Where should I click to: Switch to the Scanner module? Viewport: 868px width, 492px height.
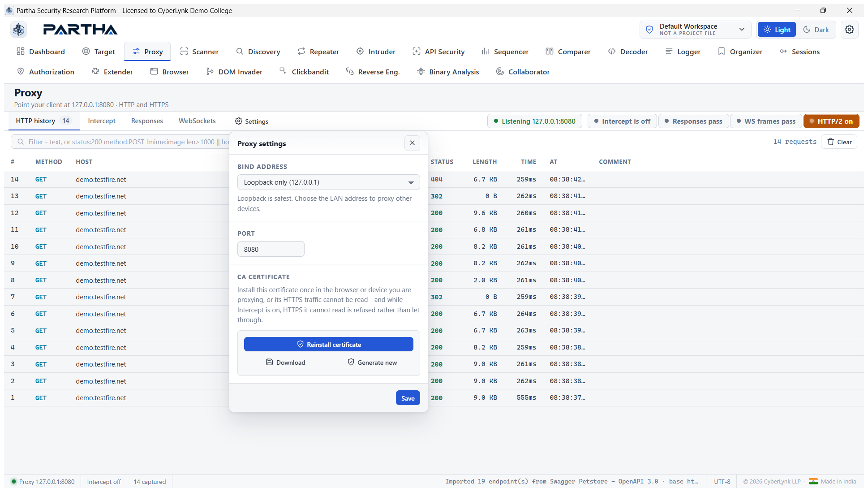[199, 52]
